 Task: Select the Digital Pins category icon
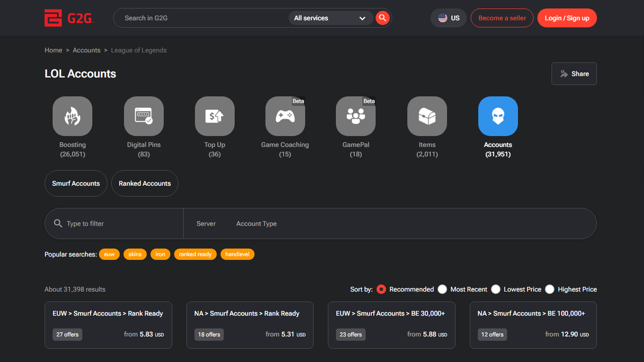pyautogui.click(x=144, y=116)
